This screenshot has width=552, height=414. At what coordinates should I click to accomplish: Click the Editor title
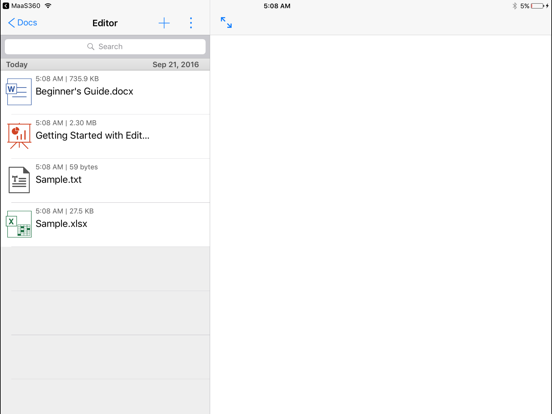105,23
